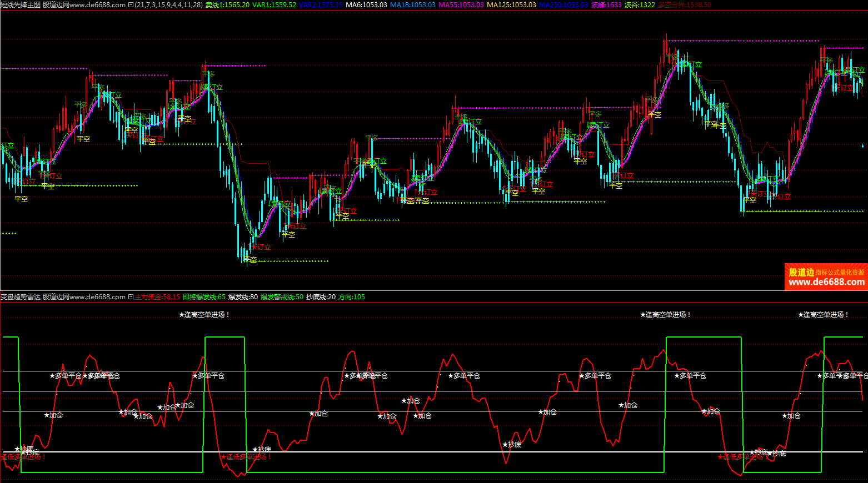Screen dimensions: 868x483
Task: Click the 爆发线:80 legend label
Action: click(x=243, y=297)
